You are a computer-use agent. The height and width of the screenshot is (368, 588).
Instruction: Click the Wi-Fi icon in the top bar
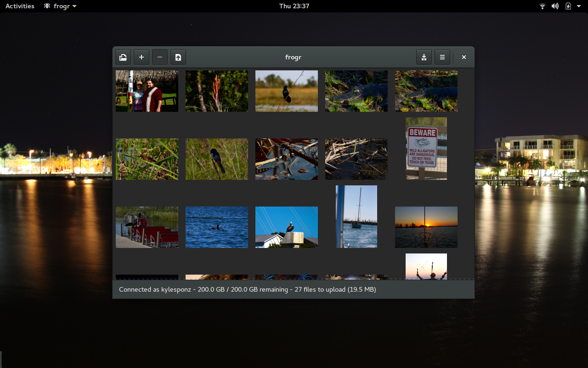point(542,6)
